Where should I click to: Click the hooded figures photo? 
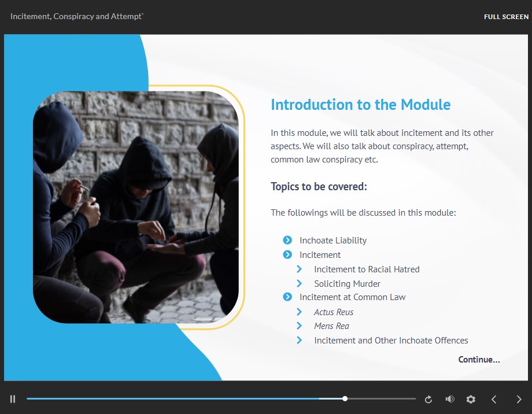click(136, 207)
